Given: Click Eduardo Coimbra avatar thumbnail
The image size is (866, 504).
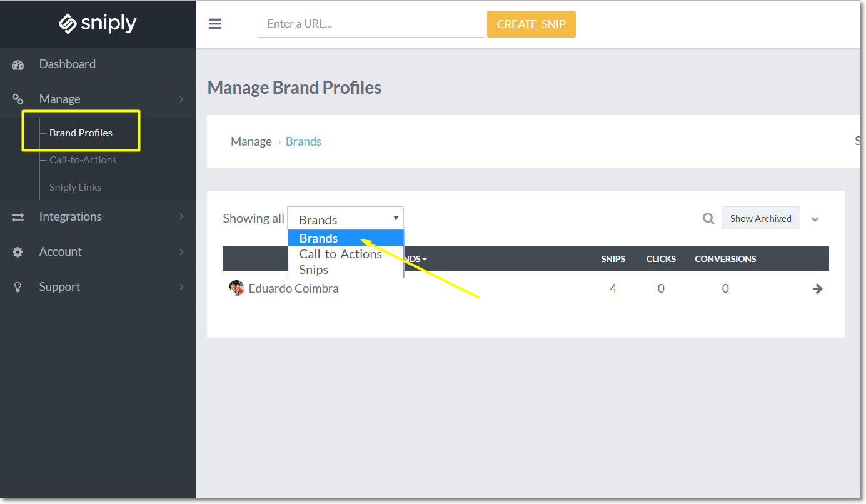Looking at the screenshot, I should (x=236, y=288).
